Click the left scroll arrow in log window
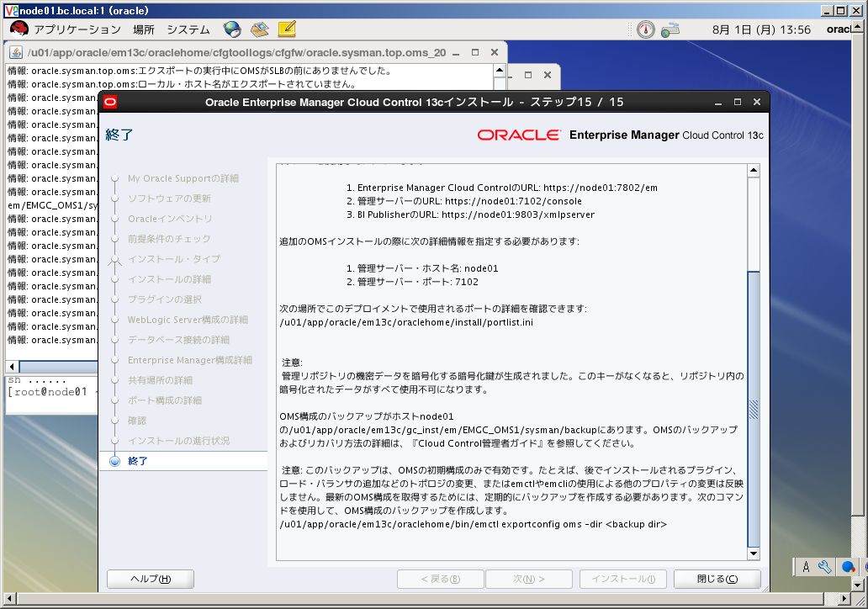 12,367
